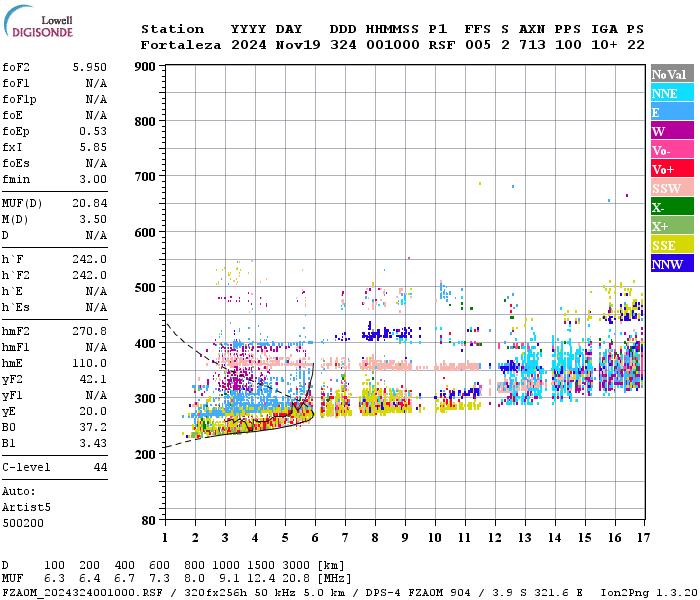Click the foEp value 0.53
This screenshot has width=700, height=600.
[x=93, y=131]
